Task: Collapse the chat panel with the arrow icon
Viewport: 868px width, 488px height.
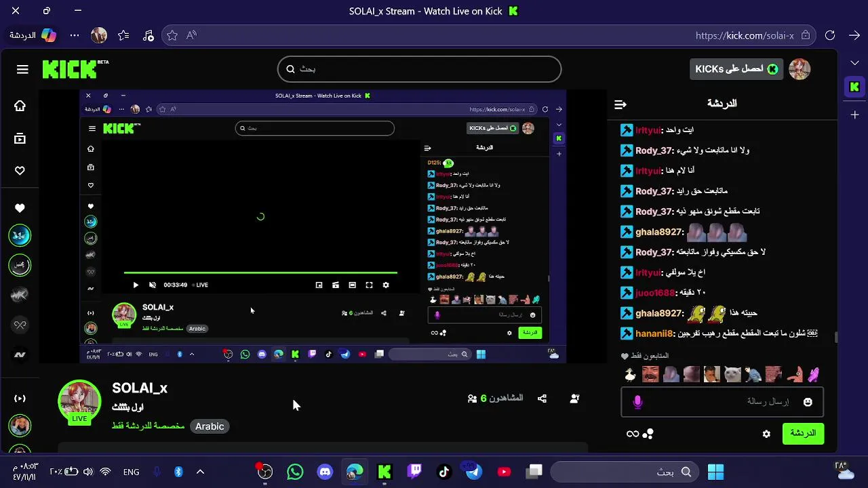Action: coord(620,104)
